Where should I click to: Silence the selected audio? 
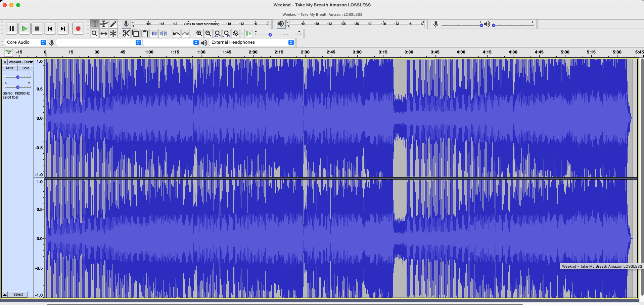(163, 33)
